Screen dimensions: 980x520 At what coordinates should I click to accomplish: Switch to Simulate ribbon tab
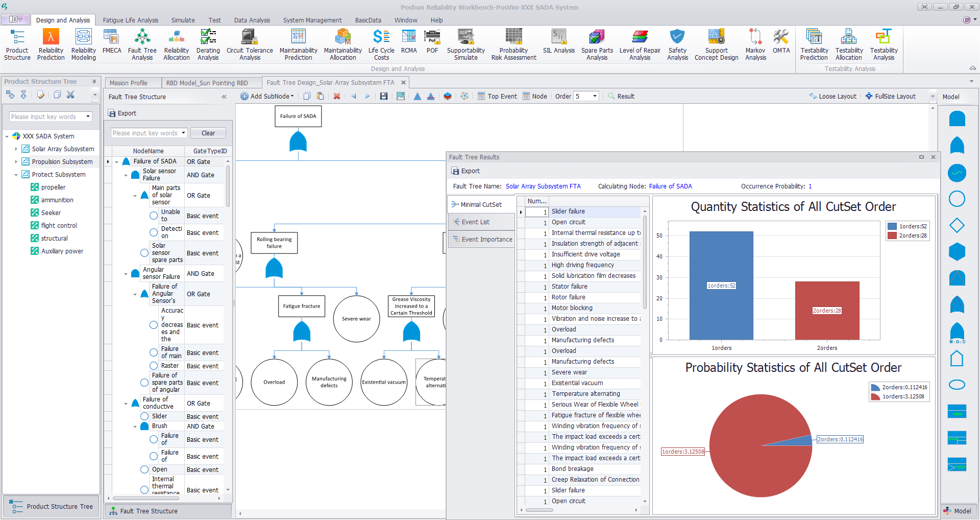coord(183,20)
